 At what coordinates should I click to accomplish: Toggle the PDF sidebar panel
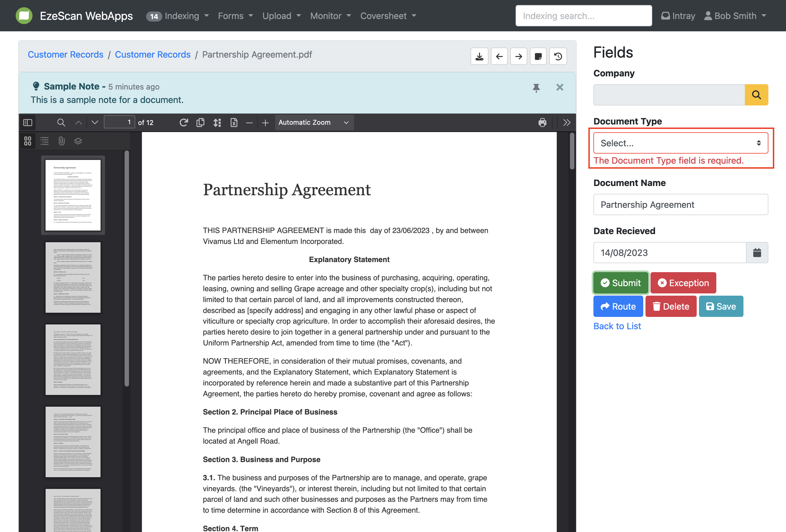click(28, 122)
